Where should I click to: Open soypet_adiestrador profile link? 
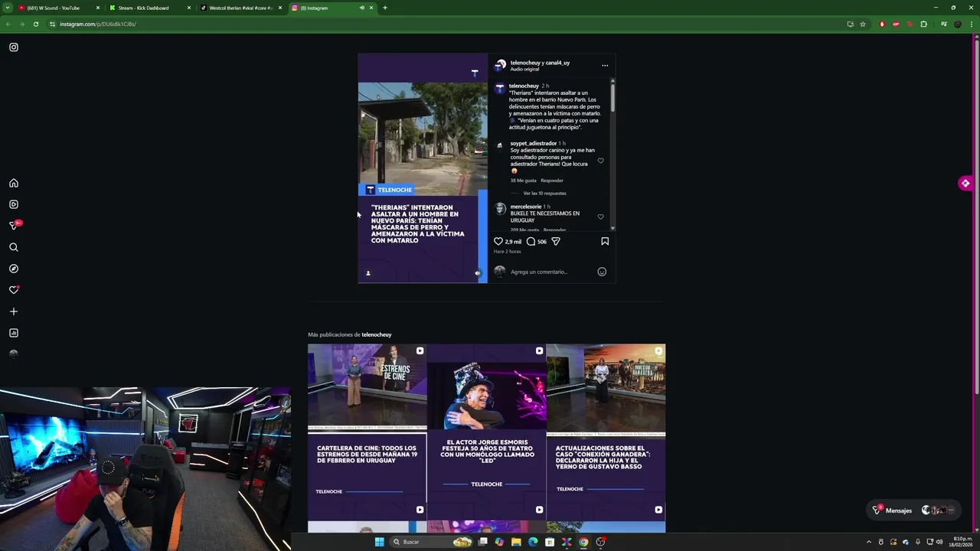[533, 143]
